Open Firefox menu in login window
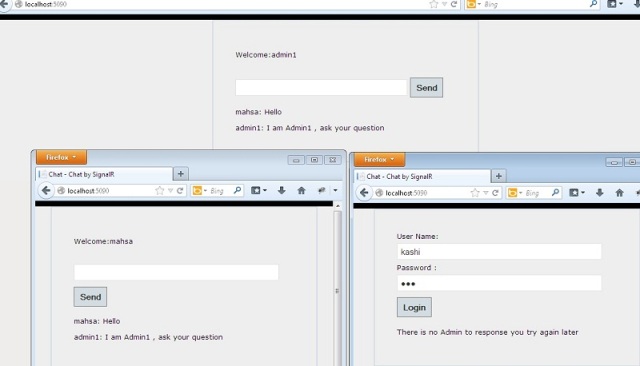 pos(379,160)
